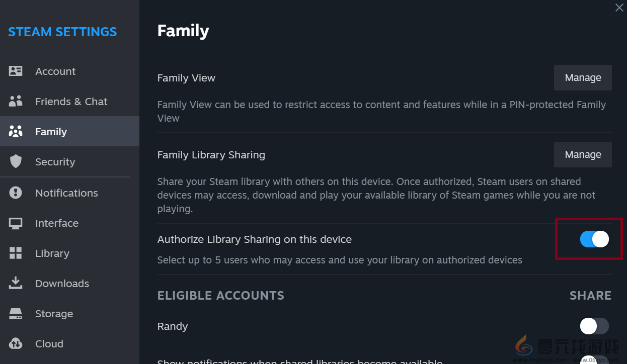The width and height of the screenshot is (627, 364).
Task: Select the Library grid icon
Action: pos(16,253)
